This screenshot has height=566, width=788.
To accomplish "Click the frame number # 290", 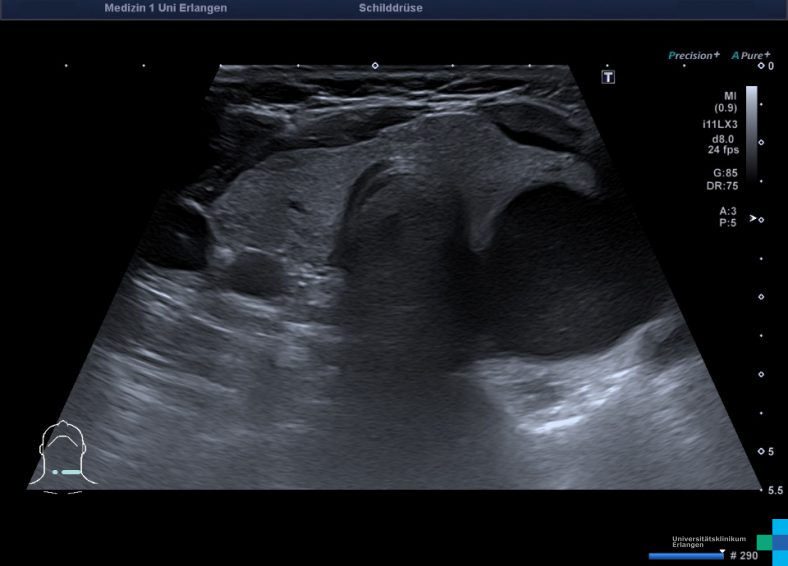I will pos(744,555).
